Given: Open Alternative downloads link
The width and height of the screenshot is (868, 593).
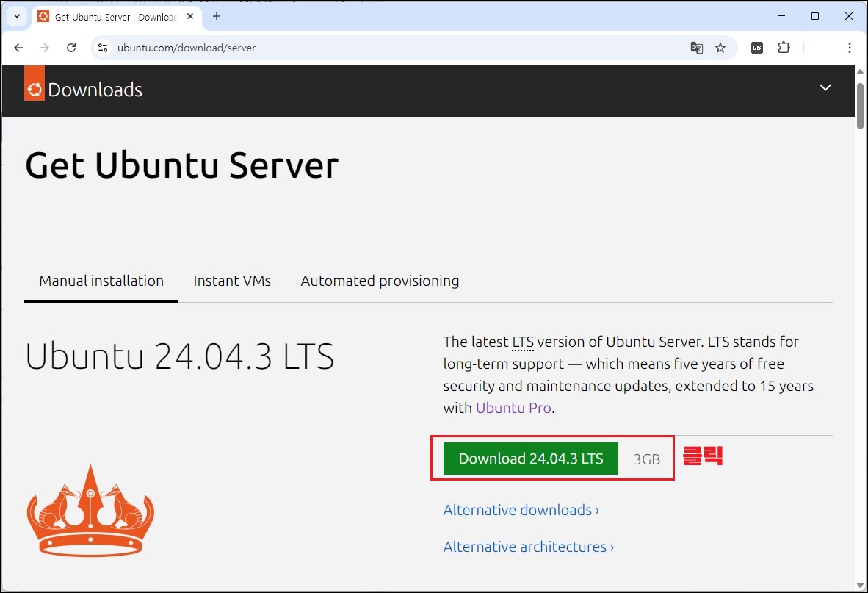Looking at the screenshot, I should tap(521, 510).
